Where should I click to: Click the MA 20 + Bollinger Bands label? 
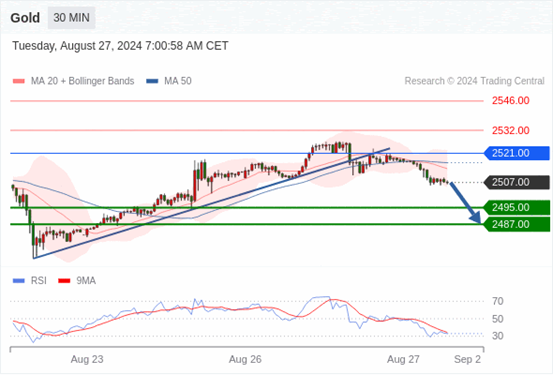tap(83, 81)
